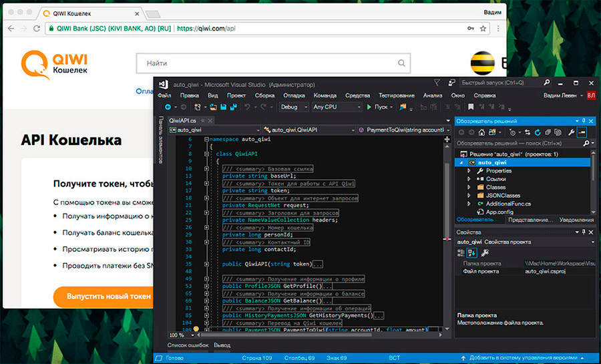Click the Chrome back arrow
This screenshot has width=601, height=364.
[x=11, y=28]
